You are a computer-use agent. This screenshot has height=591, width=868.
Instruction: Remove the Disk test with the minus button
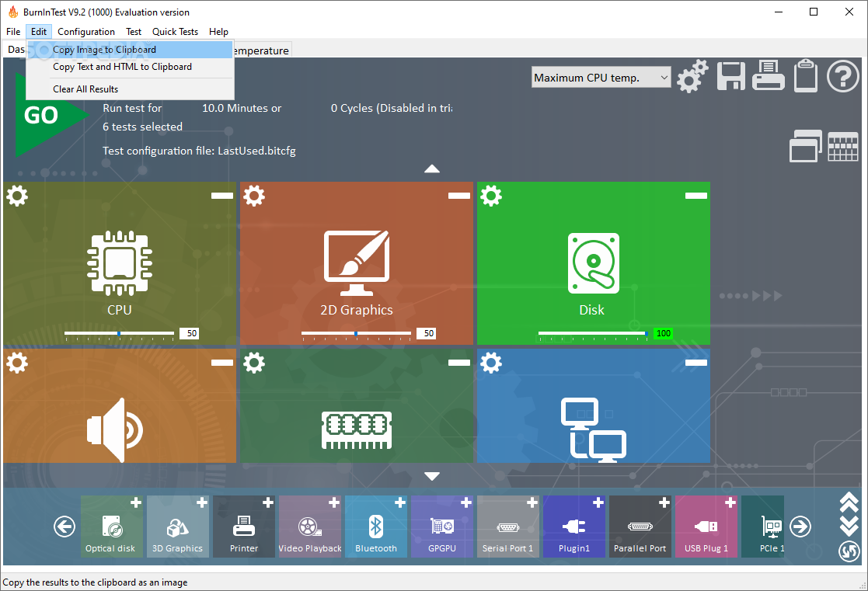click(695, 196)
